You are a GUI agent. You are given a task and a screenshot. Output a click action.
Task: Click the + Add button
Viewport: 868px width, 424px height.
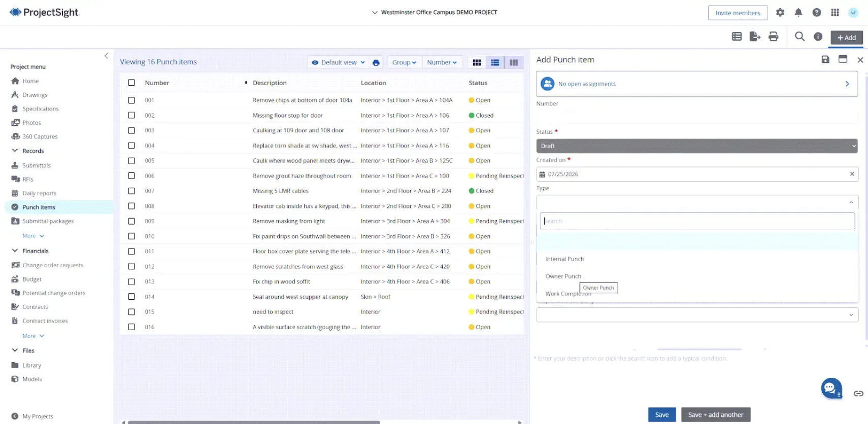(x=846, y=38)
